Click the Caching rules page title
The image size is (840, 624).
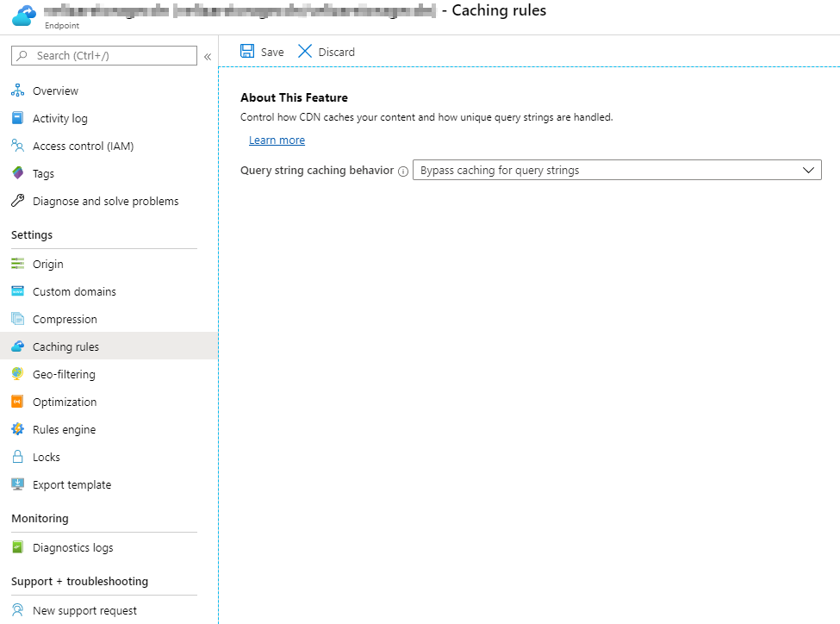tap(499, 10)
